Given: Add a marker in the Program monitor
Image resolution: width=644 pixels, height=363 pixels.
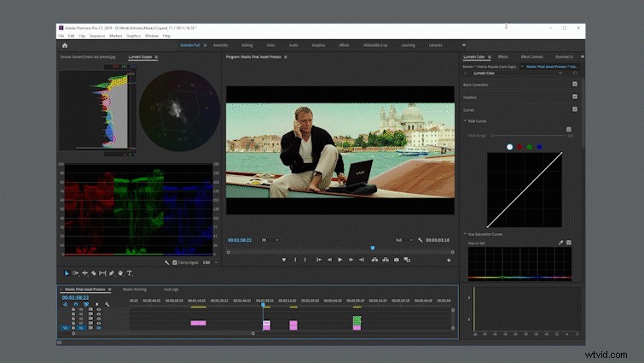Looking at the screenshot, I should 284,260.
